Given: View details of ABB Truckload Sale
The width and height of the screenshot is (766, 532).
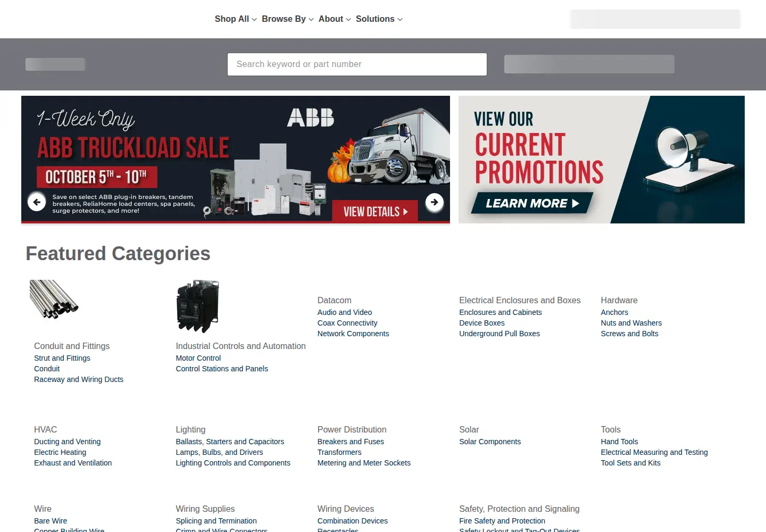Looking at the screenshot, I should (375, 211).
